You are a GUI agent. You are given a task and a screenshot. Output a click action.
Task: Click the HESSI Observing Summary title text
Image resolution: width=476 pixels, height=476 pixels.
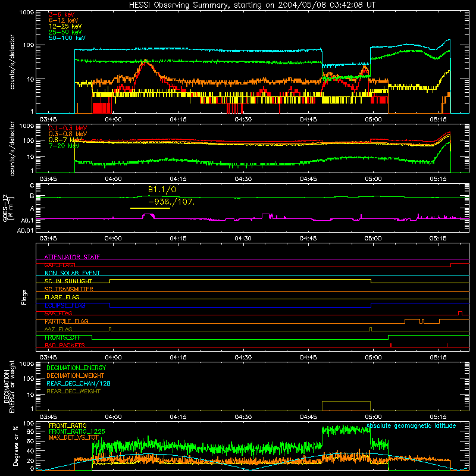pyautogui.click(x=252, y=5)
